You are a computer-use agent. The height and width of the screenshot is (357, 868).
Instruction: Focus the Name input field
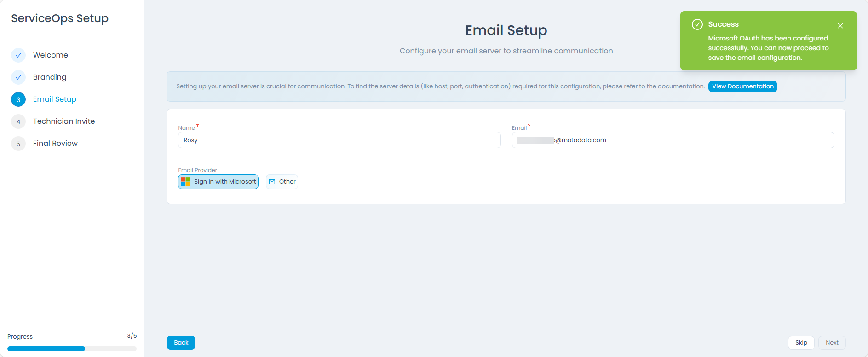[339, 140]
